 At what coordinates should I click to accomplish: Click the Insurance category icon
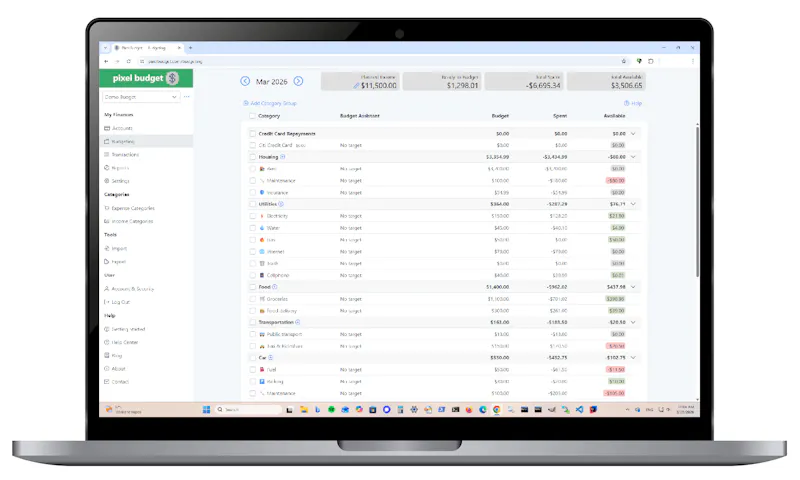coord(262,193)
